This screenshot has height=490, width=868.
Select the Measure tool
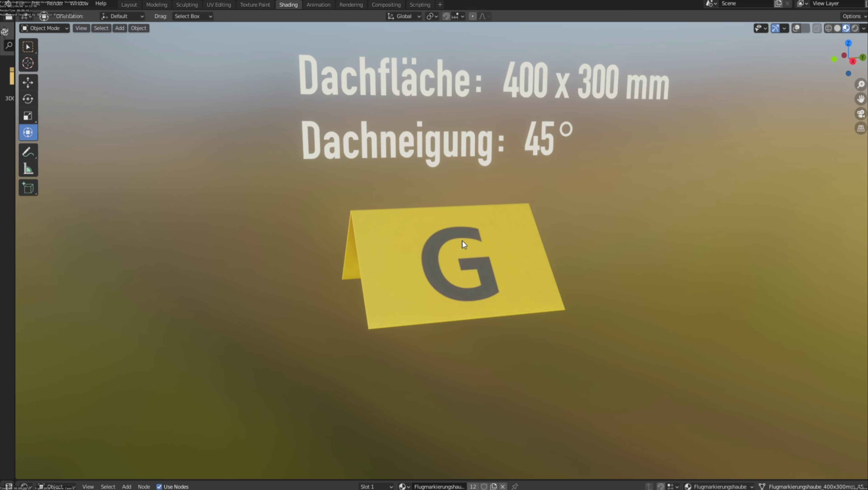[28, 169]
